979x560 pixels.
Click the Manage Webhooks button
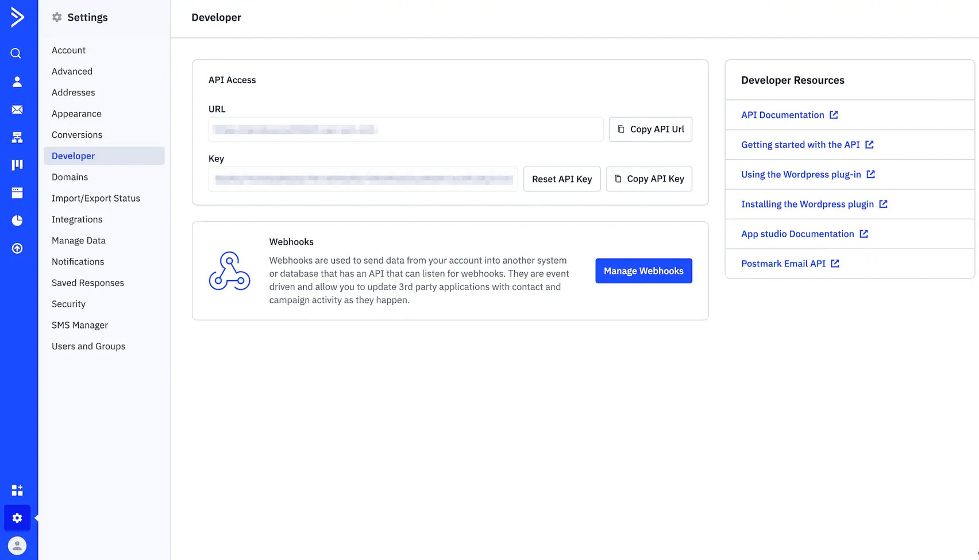pos(643,271)
